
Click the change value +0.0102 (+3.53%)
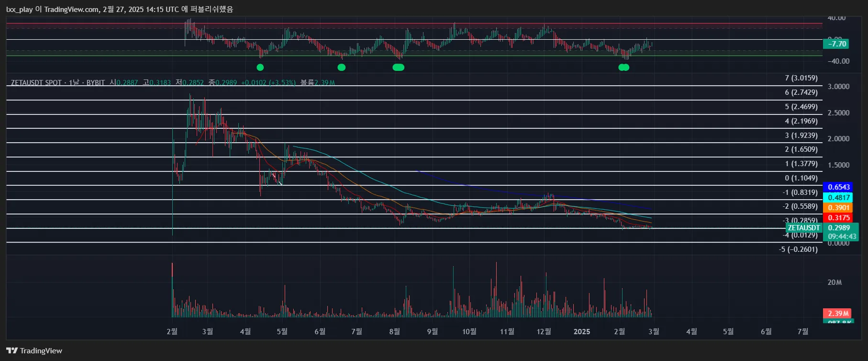point(268,82)
